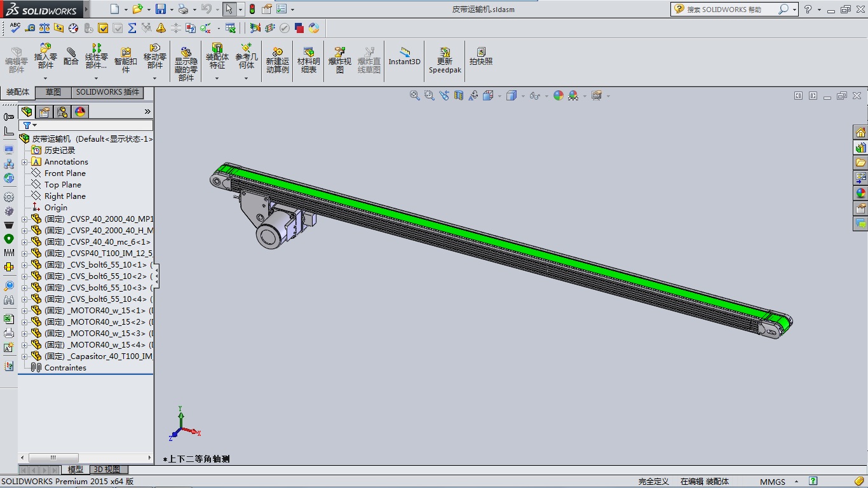Open the Options checklist icon
The image size is (868, 488).
pyautogui.click(x=281, y=9)
